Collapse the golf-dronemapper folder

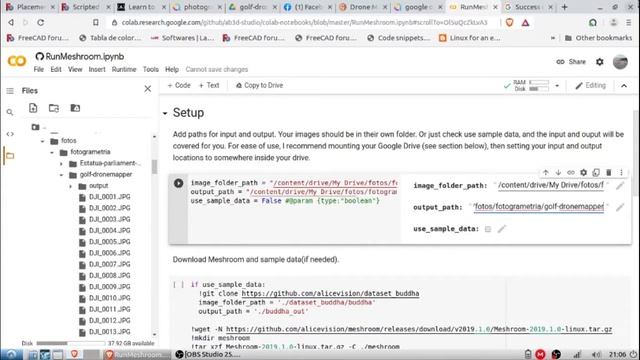(x=61, y=175)
